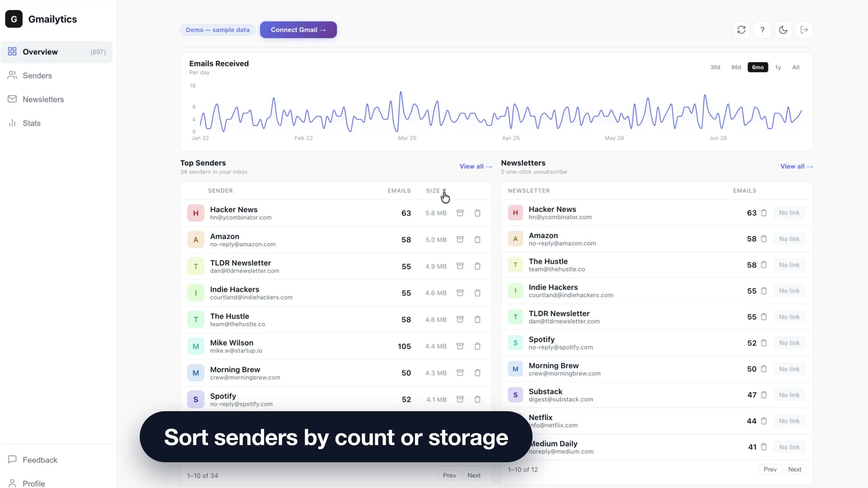Select the 30d time range

[715, 67]
